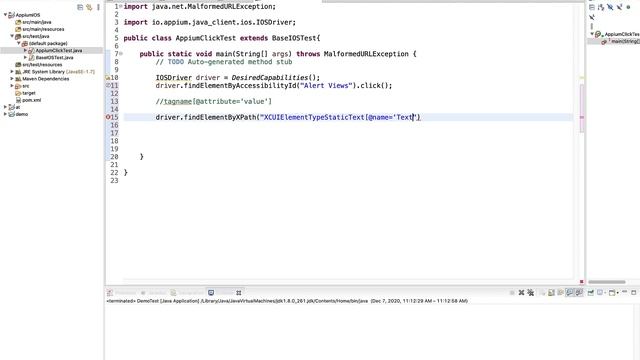640x360 pixels.
Task: Click Pin Console icon
Action: [591, 293]
